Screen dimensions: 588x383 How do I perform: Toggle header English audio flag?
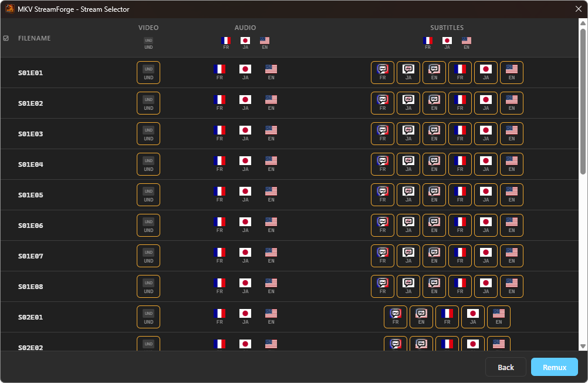265,43
